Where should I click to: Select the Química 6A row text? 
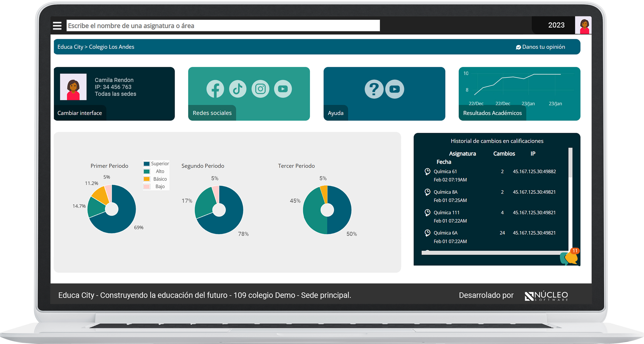445,233
